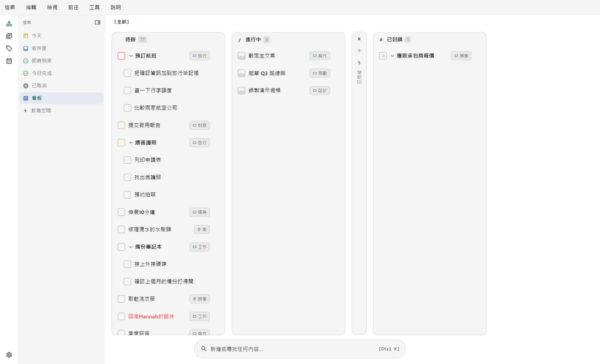600x364 pixels.
Task: Collapse the 續簽護照 subtasks
Action: coord(131,143)
